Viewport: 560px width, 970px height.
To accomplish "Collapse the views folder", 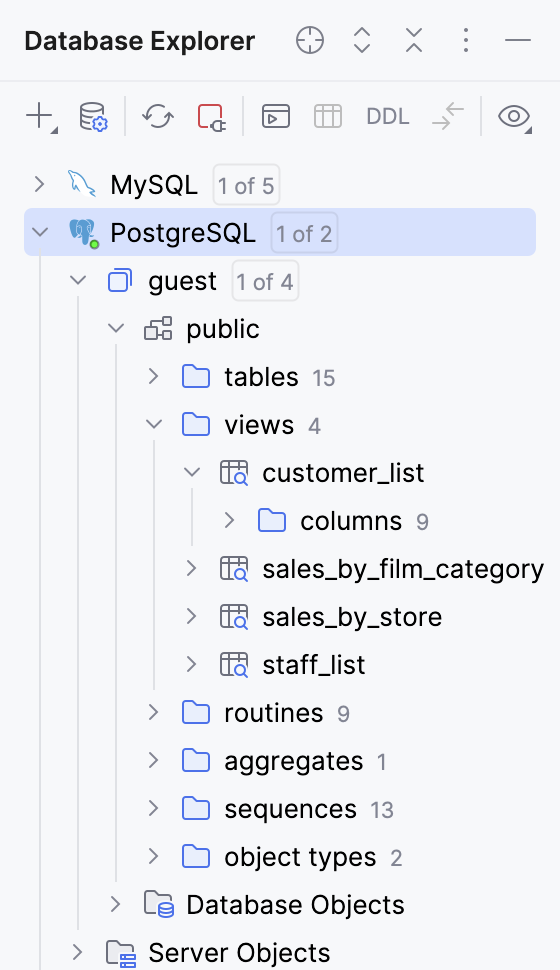I will (154, 424).
